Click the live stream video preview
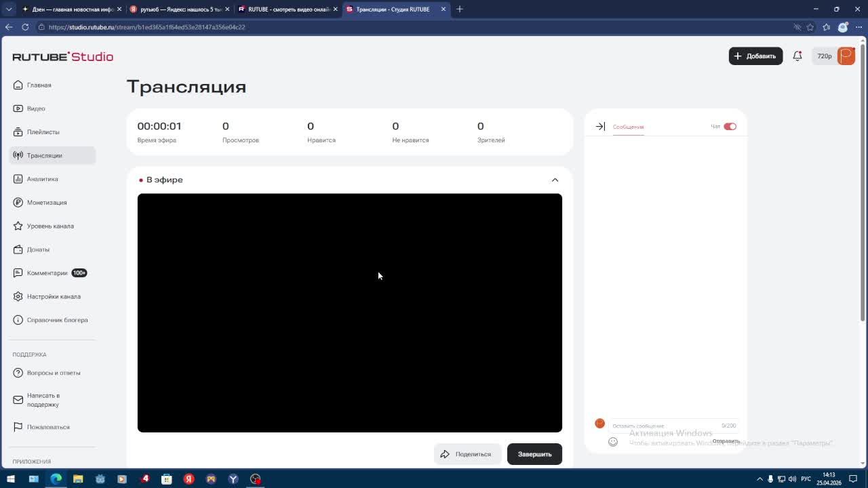Viewport: 868px width, 488px height. tap(349, 312)
